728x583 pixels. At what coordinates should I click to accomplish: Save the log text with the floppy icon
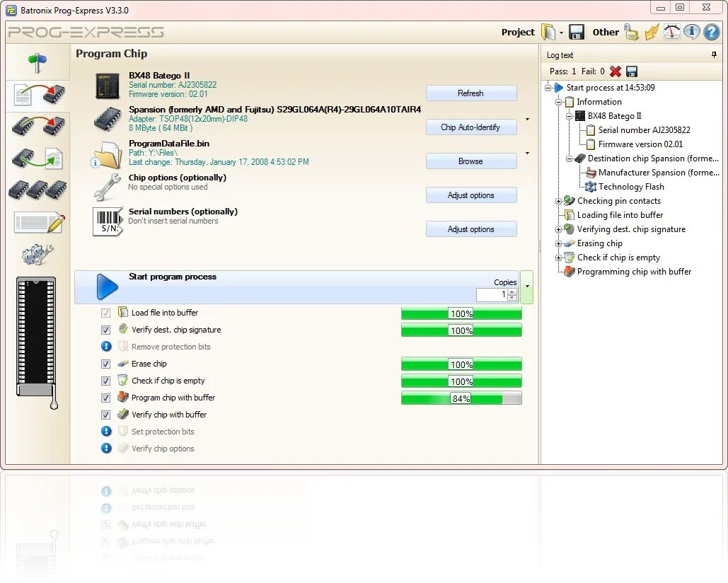click(x=631, y=71)
